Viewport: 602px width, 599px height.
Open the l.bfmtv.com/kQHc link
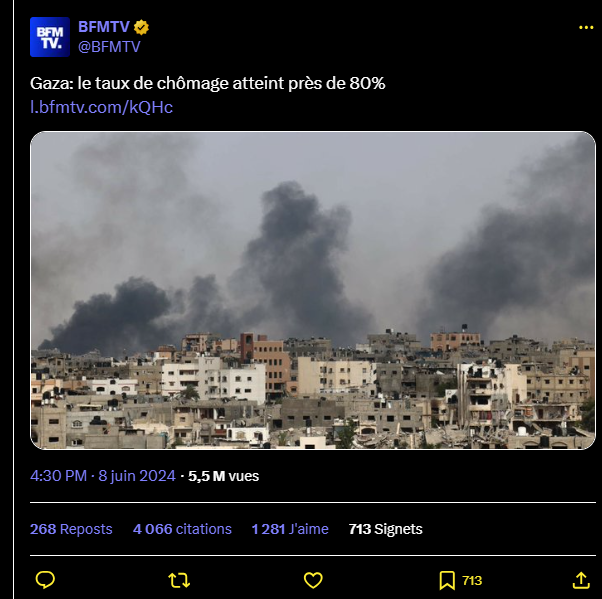pos(101,107)
